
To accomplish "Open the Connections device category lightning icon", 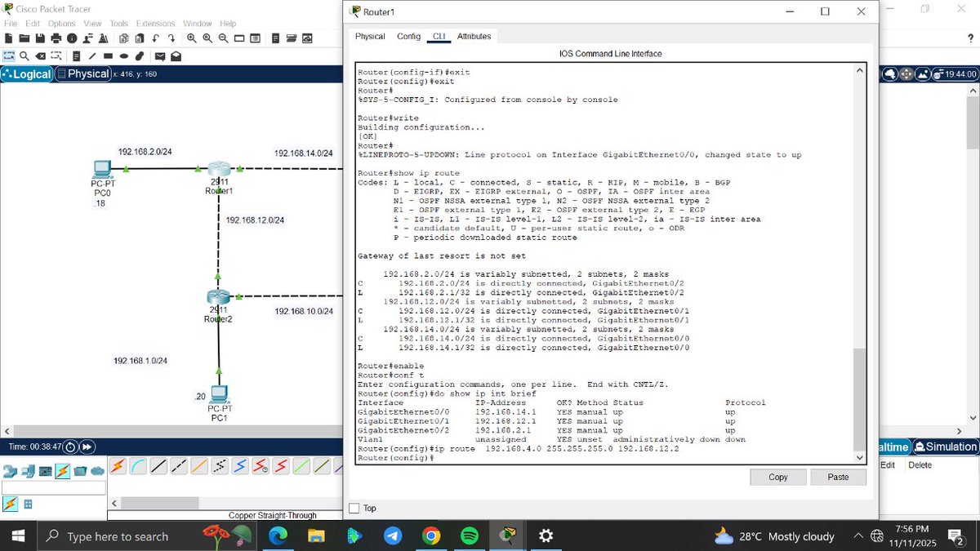I will click(61, 469).
